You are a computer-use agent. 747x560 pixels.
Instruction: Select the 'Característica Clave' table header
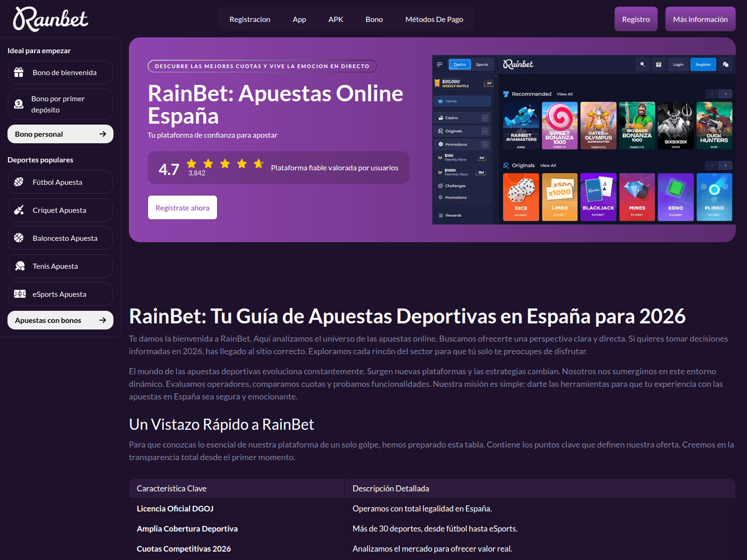171,489
